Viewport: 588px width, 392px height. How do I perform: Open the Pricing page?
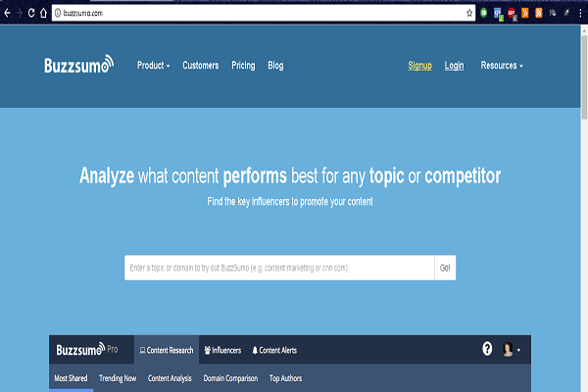pos(243,66)
